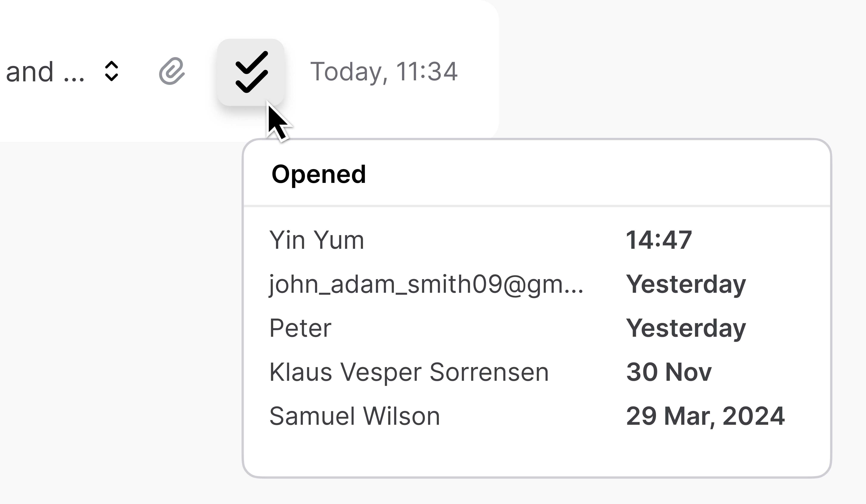Image resolution: width=866 pixels, height=504 pixels.
Task: Click 'Yesterday' beside the john_adam_smith09 email
Action: pos(686,284)
